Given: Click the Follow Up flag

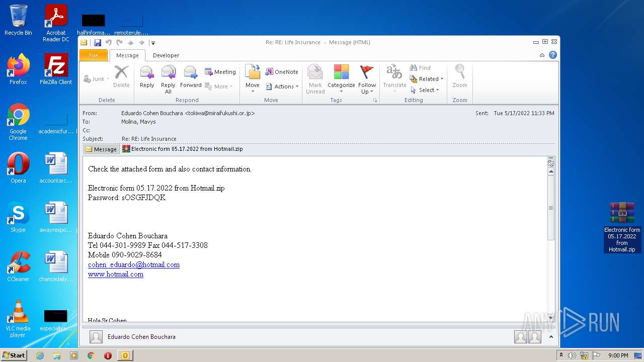Looking at the screenshot, I should point(367,79).
